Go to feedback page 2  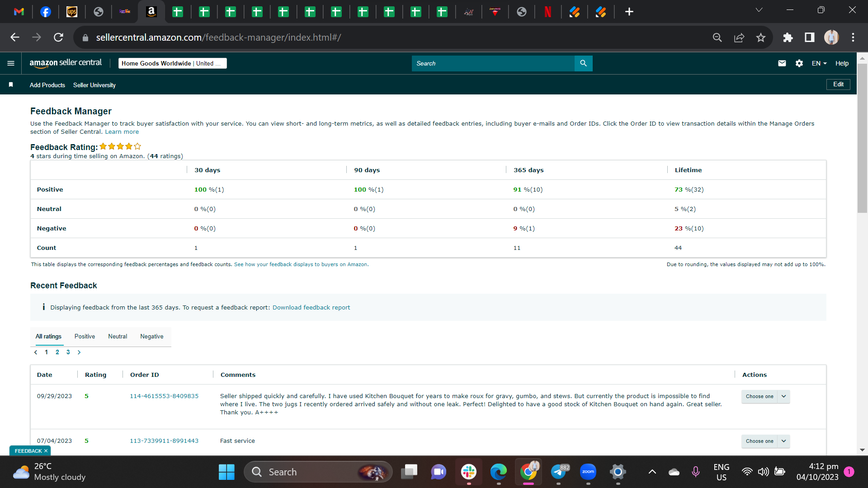click(57, 352)
